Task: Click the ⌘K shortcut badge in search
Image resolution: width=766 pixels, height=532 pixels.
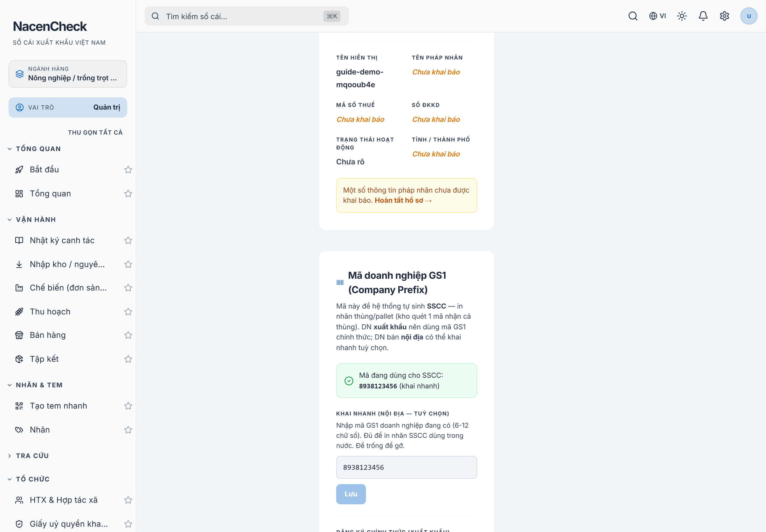Action: [x=332, y=16]
